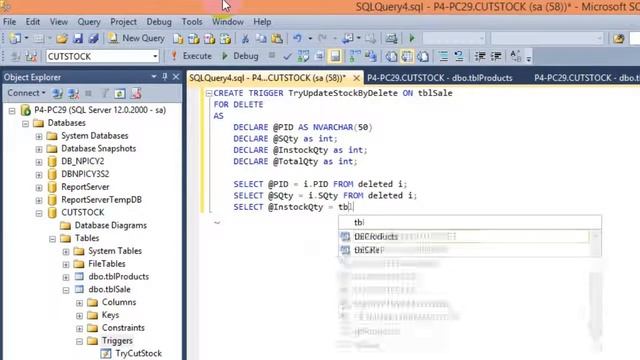
Task: Open the Query menu
Action: pos(89,22)
